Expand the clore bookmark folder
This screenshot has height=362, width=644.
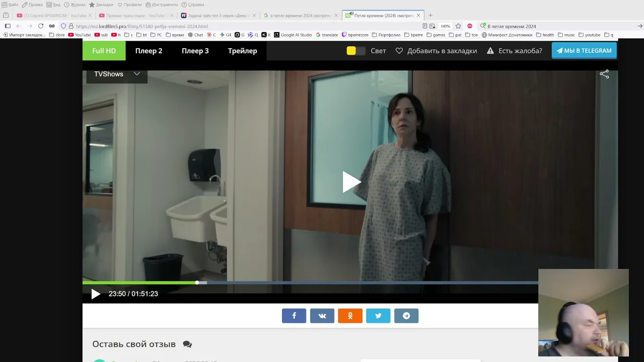(57, 35)
